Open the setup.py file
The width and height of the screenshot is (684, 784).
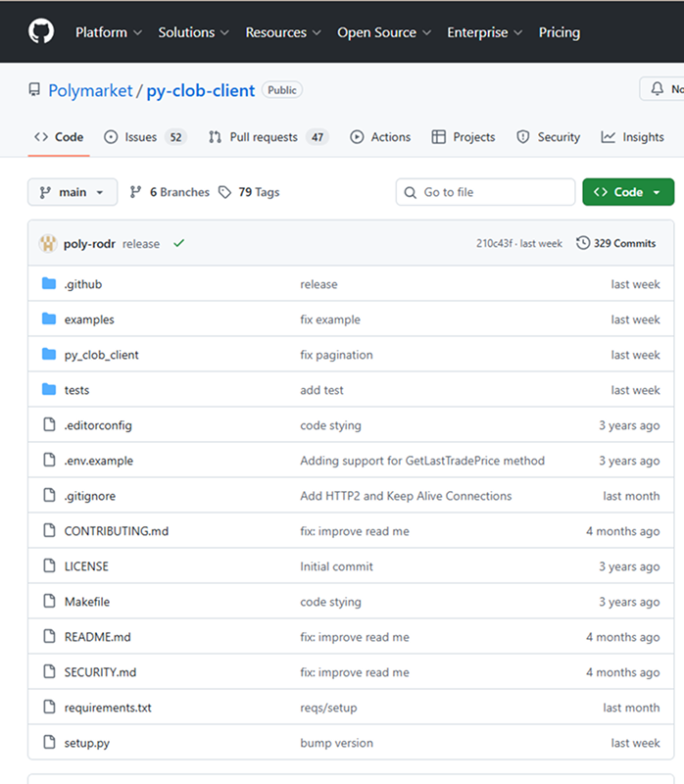click(87, 743)
